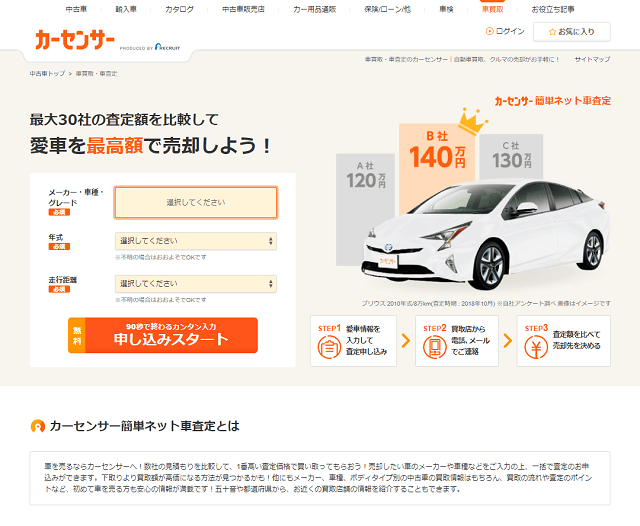Click the カーセンサー logo
The width and height of the screenshot is (640, 526).
[75, 40]
